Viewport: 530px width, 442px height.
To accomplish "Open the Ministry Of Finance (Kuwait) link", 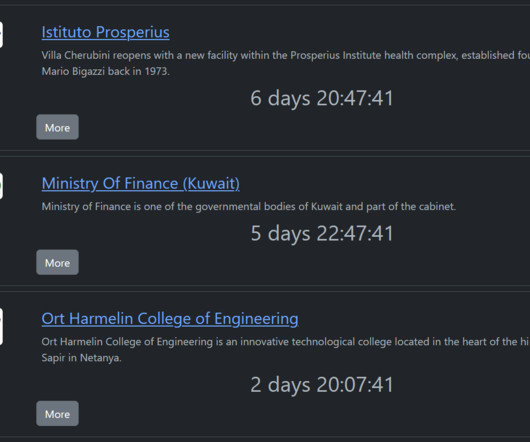I will point(141,184).
